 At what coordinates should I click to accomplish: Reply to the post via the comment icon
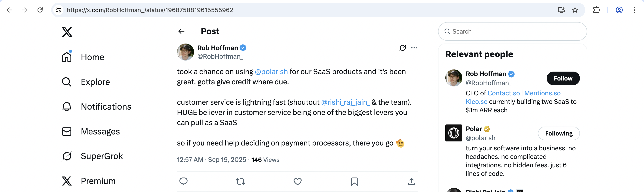pos(183,182)
